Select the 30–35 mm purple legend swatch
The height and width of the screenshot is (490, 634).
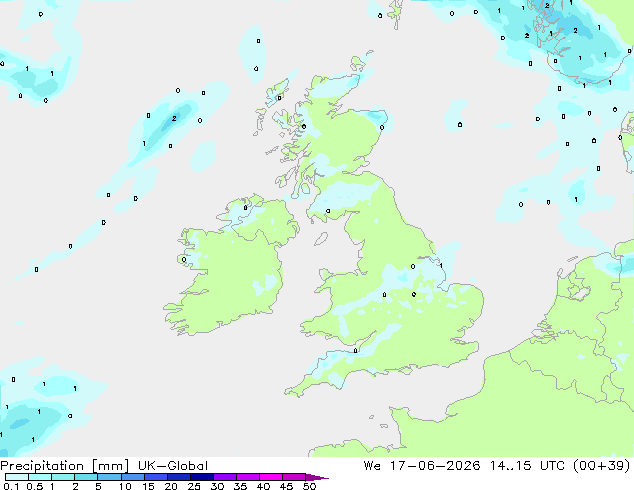click(225, 477)
